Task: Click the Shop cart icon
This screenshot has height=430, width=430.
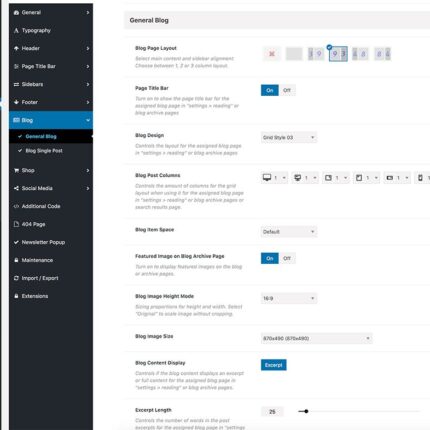Action: [16, 170]
